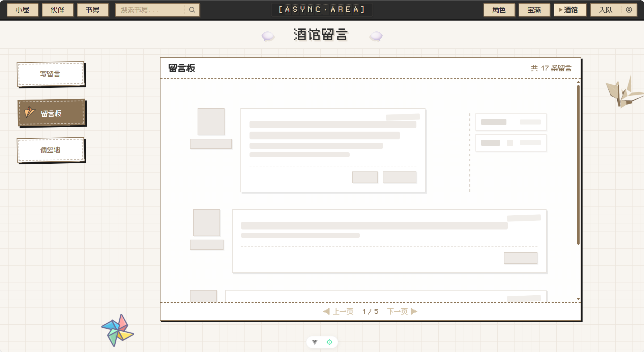Click the green locator target icon in bottom pill
644x352 pixels.
point(329,342)
